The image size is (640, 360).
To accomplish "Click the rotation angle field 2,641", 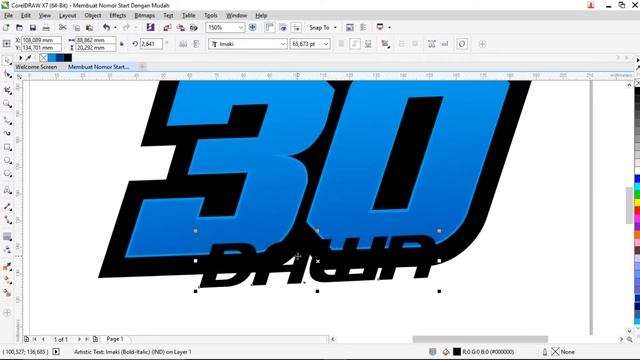I will [x=151, y=44].
